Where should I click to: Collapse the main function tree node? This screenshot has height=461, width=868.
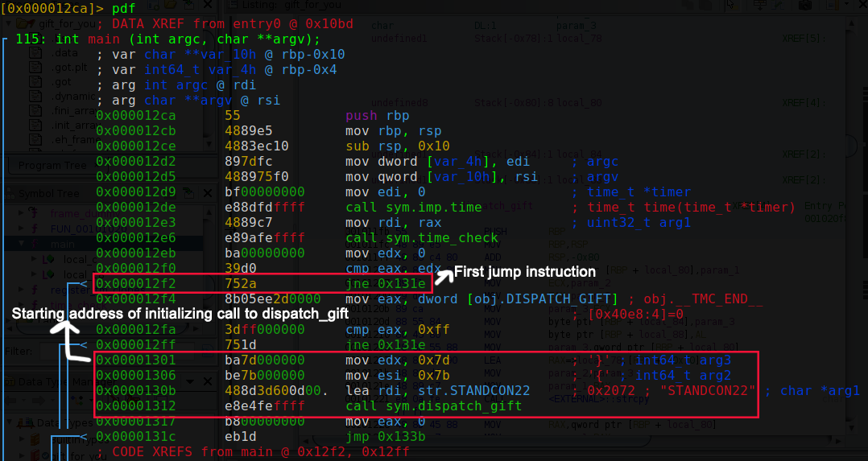click(22, 244)
